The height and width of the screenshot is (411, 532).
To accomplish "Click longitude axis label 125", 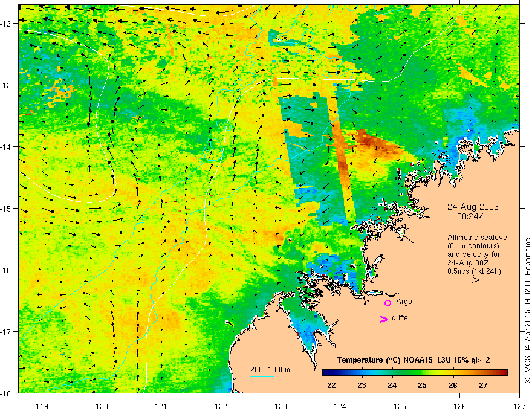I will 400,406.
